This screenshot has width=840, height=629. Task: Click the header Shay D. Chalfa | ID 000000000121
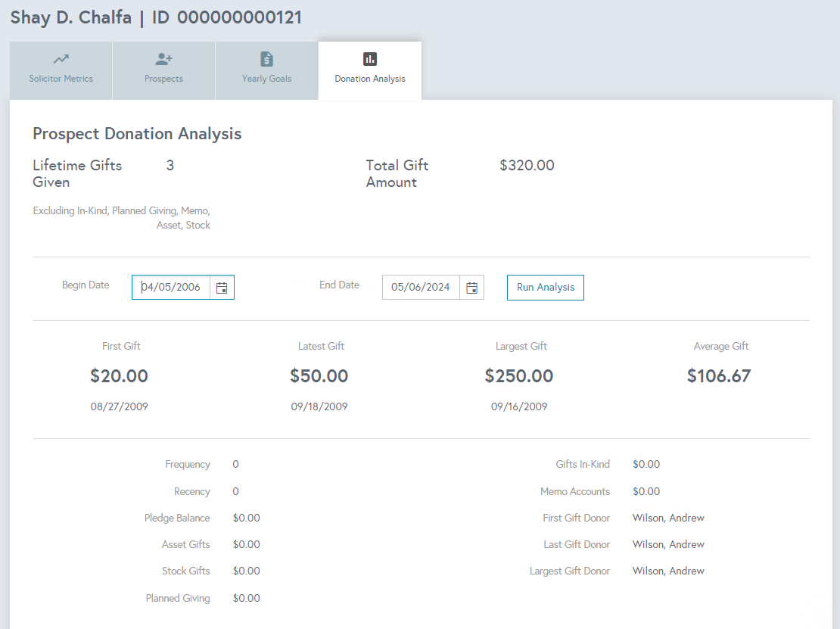[156, 17]
